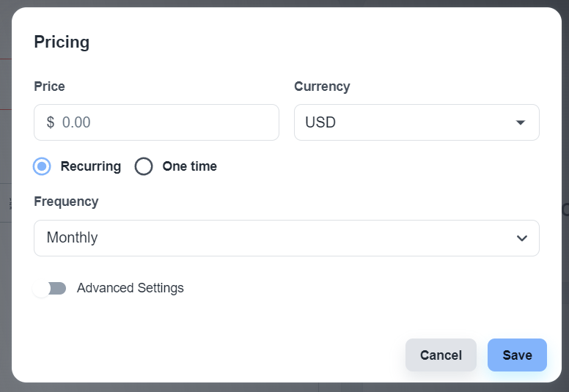Click the Advanced Settings label text

[x=131, y=288]
